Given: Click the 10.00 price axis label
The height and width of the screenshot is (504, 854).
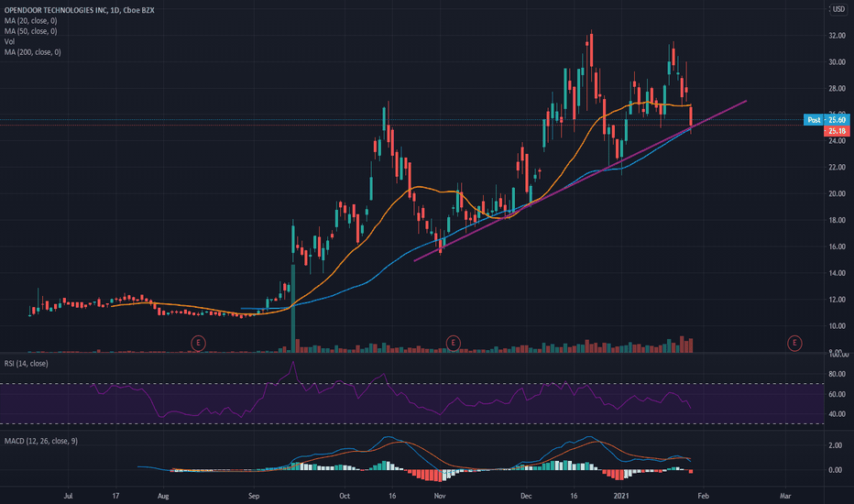Looking at the screenshot, I should tap(838, 326).
